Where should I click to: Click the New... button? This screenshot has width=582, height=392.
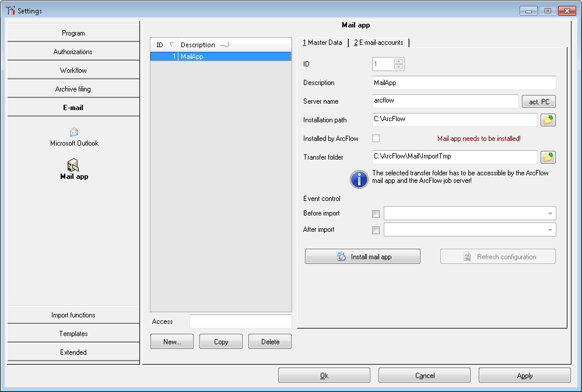point(172,341)
